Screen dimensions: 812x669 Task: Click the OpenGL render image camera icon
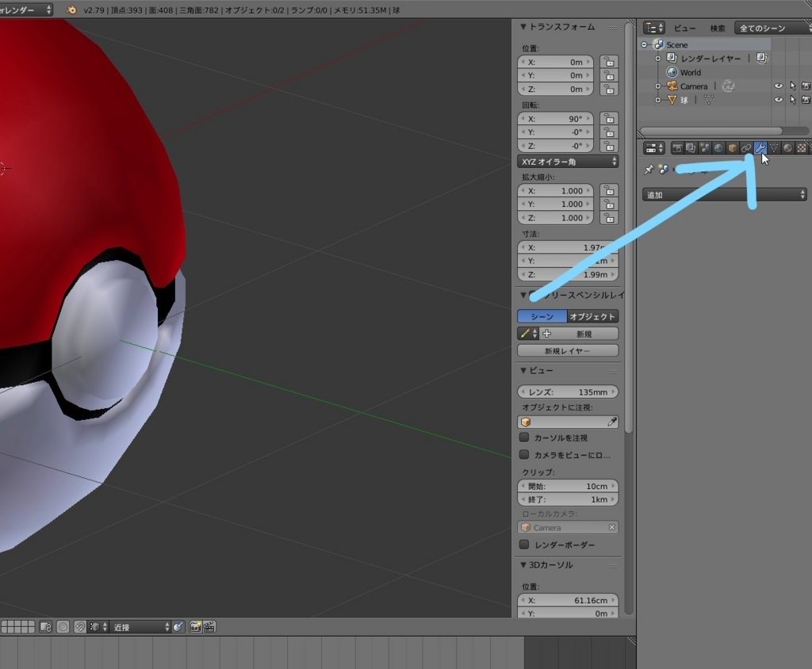(195, 627)
